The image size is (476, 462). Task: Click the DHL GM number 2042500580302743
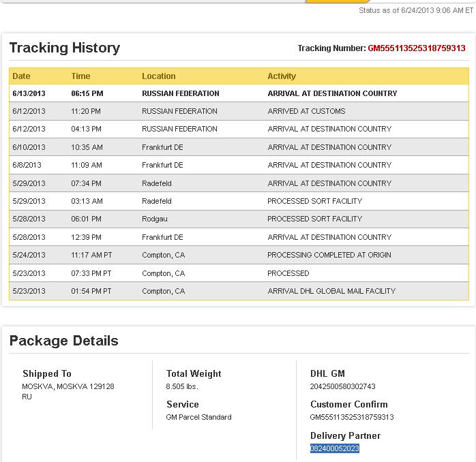pos(342,386)
